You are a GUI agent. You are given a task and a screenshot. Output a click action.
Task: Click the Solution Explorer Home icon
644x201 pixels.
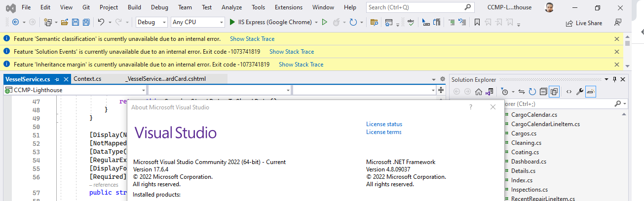pos(478,92)
